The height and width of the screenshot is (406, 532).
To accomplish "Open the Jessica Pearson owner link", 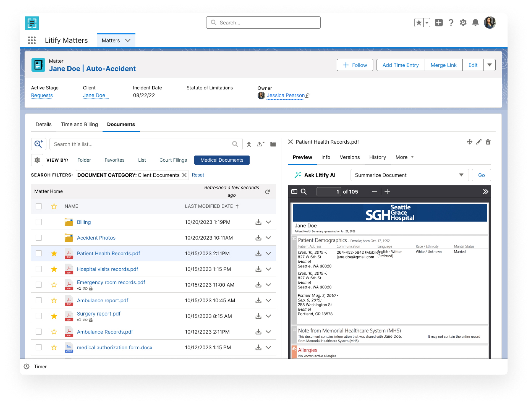I will (285, 95).
